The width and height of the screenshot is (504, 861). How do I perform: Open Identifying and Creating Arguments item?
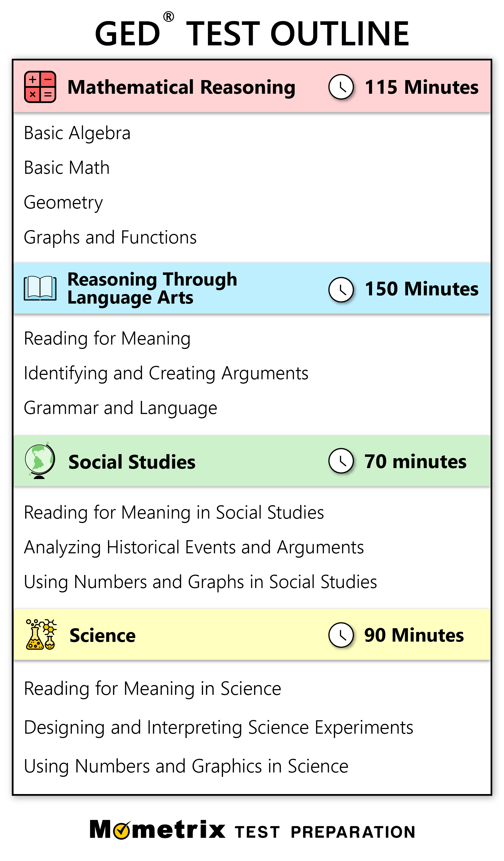tap(166, 373)
